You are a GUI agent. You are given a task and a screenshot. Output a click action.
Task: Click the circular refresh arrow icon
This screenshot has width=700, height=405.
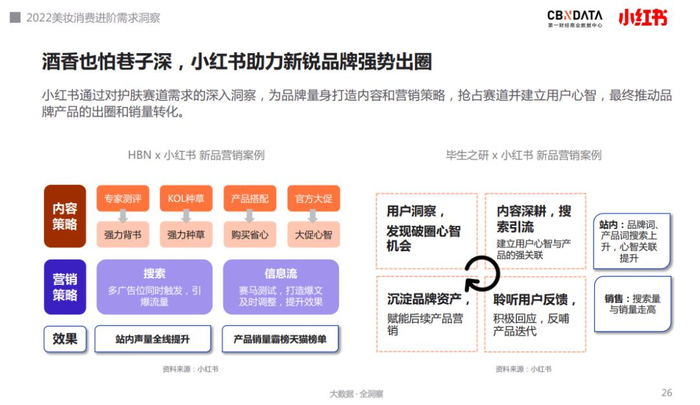coord(482,273)
